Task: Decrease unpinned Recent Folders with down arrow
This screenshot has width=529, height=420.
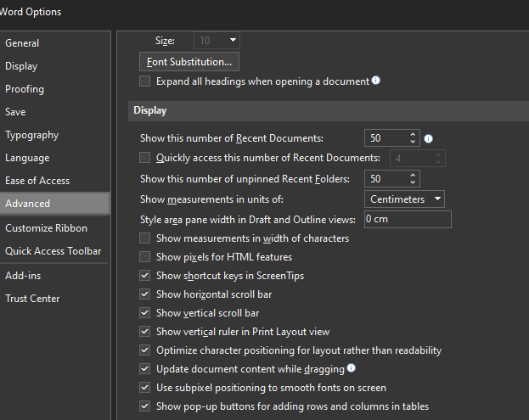Action: pos(413,182)
